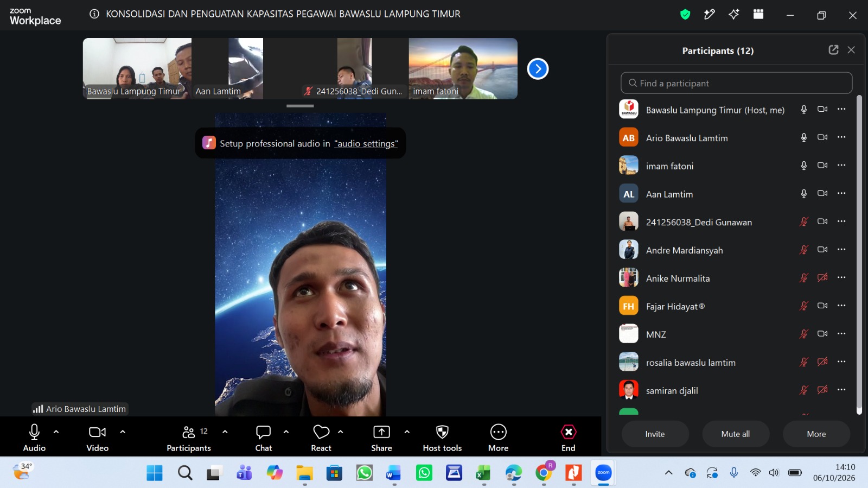This screenshot has height=488, width=868.
Task: Click the Find a participant field
Action: [x=736, y=83]
